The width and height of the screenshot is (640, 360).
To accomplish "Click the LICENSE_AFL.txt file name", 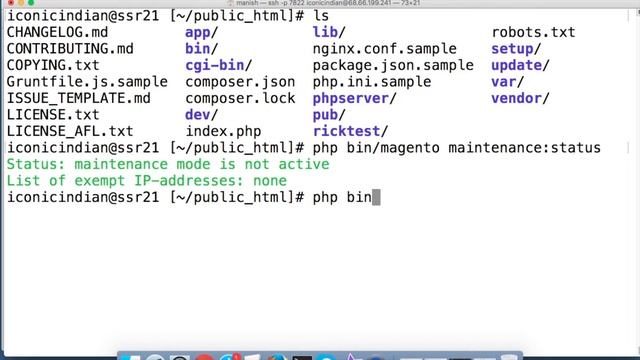I will tap(70, 131).
